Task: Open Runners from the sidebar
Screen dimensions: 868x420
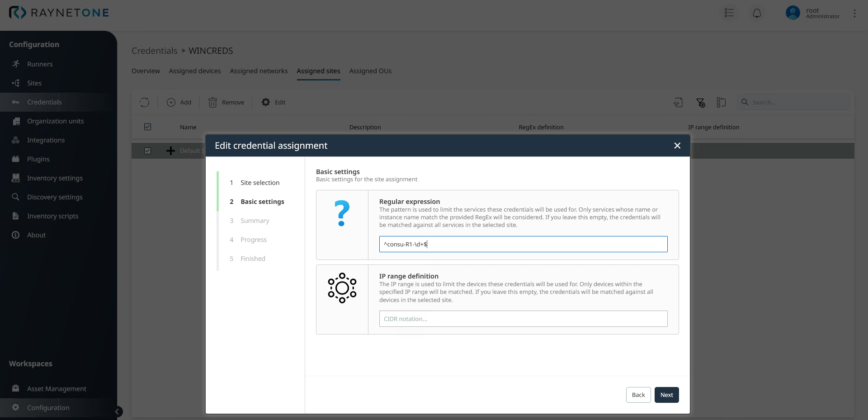Action: tap(40, 64)
